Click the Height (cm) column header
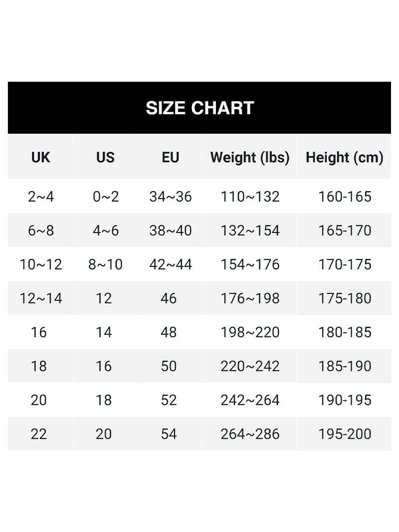399x532 pixels. tap(344, 157)
